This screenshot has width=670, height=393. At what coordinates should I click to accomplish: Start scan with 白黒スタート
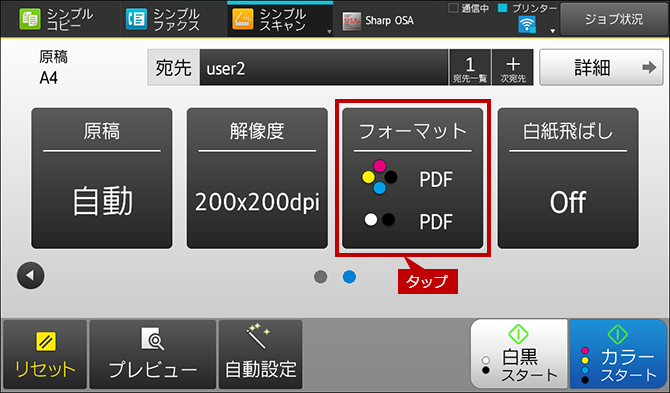click(519, 354)
